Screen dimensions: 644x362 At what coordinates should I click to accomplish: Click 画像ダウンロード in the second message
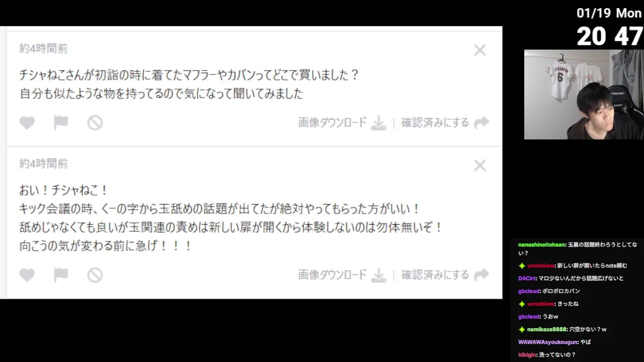(333, 275)
